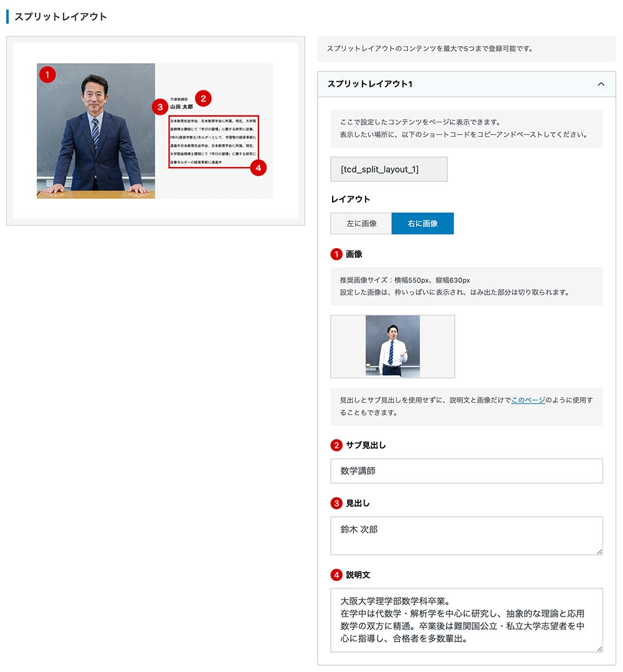Click the [tcd_split_layout_1] shortcode field
Screen dimensions: 623x672
click(389, 169)
